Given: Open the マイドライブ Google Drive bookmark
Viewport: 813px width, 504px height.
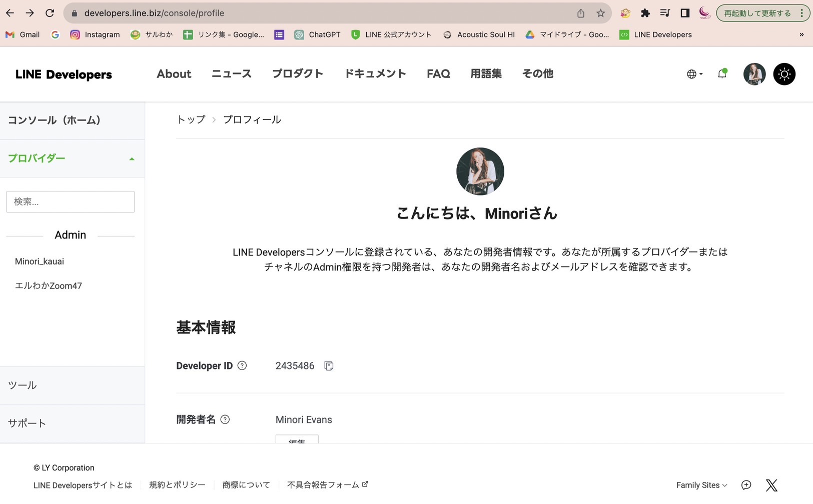Looking at the screenshot, I should point(567,34).
